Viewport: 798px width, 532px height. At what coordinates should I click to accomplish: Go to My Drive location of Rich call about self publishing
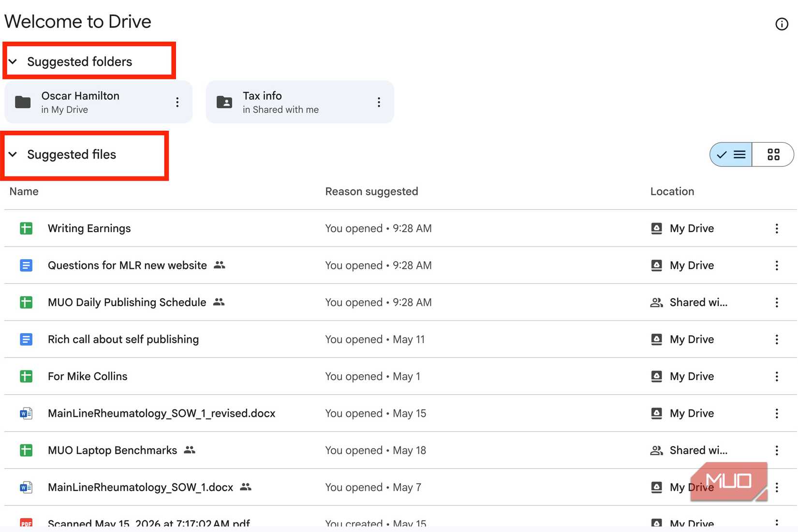click(x=682, y=340)
